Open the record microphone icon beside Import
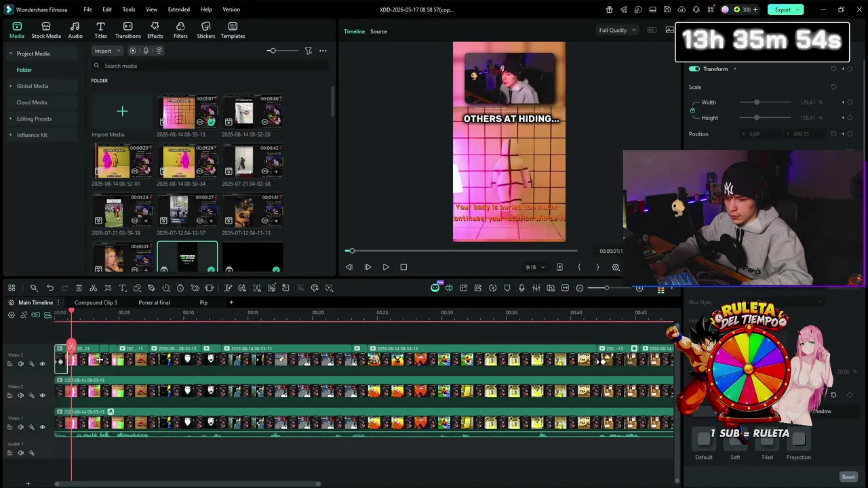The height and width of the screenshot is (488, 868). click(x=146, y=51)
